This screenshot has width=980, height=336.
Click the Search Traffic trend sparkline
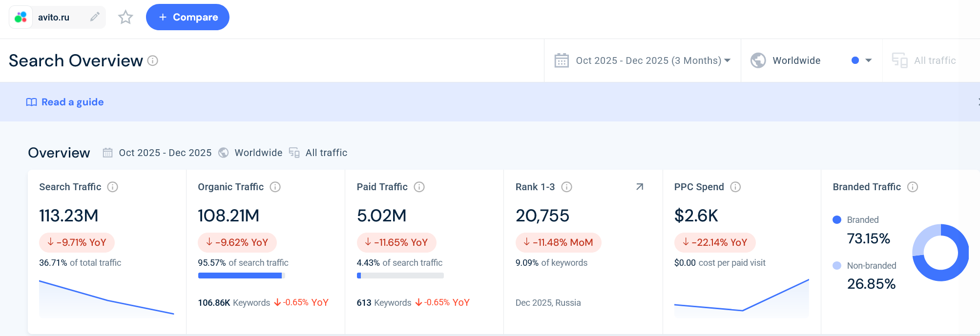[106, 298]
